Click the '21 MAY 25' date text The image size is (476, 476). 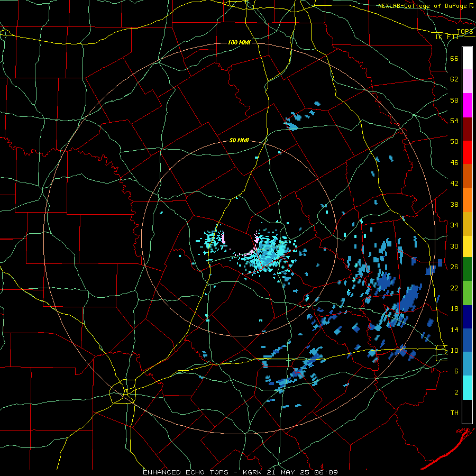click(288, 472)
